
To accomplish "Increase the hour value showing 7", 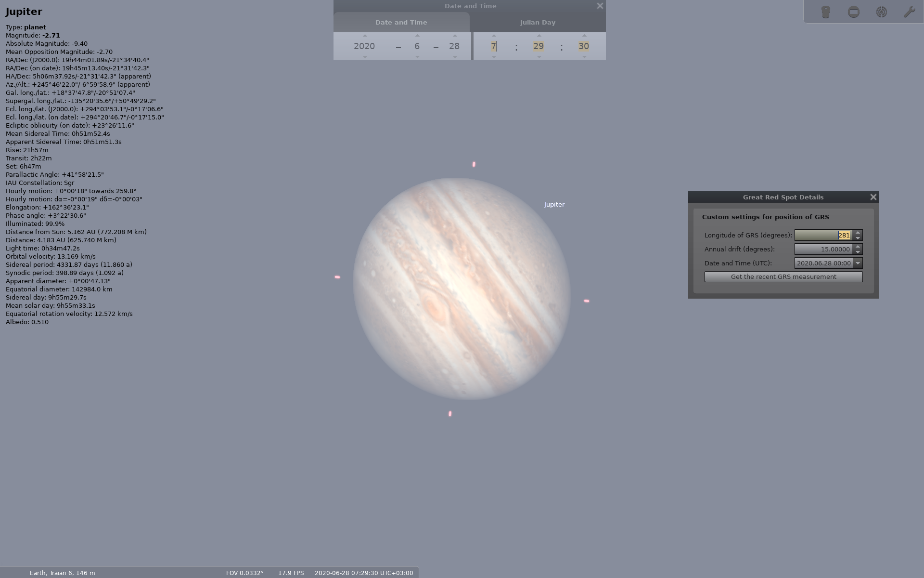I will tap(493, 35).
